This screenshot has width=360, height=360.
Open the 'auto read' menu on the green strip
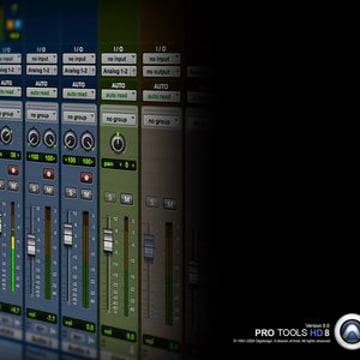[x=119, y=95]
